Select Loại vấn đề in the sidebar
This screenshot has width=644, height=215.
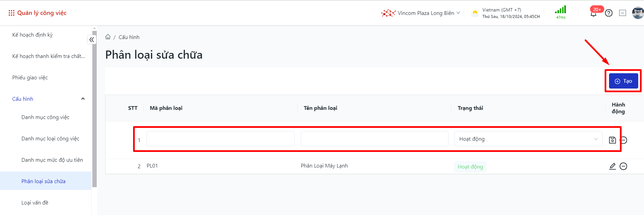tap(35, 203)
